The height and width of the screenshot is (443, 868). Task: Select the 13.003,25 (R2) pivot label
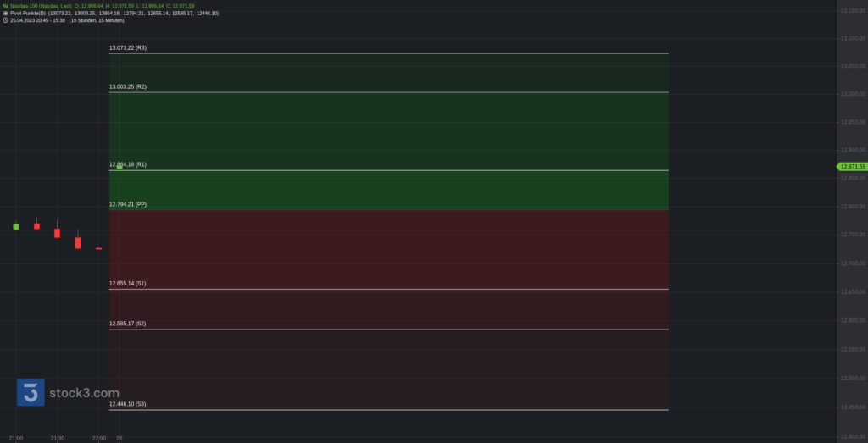128,87
